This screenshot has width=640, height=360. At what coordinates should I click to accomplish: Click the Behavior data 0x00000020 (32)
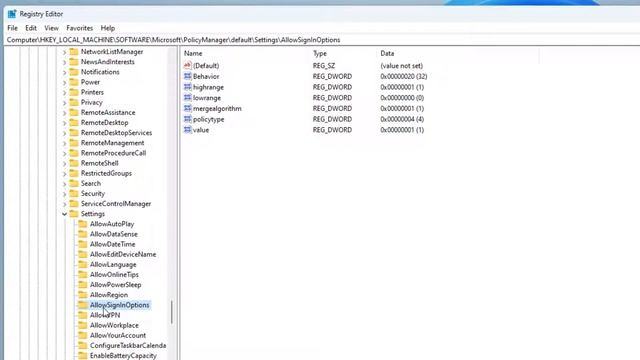click(404, 76)
